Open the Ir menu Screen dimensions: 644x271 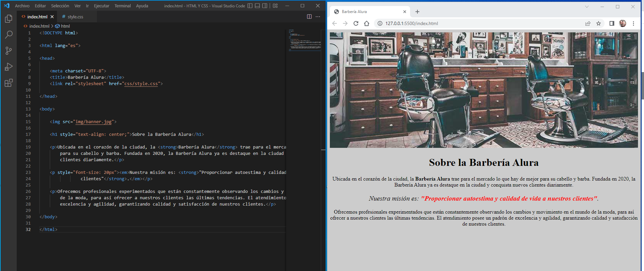pyautogui.click(x=87, y=6)
